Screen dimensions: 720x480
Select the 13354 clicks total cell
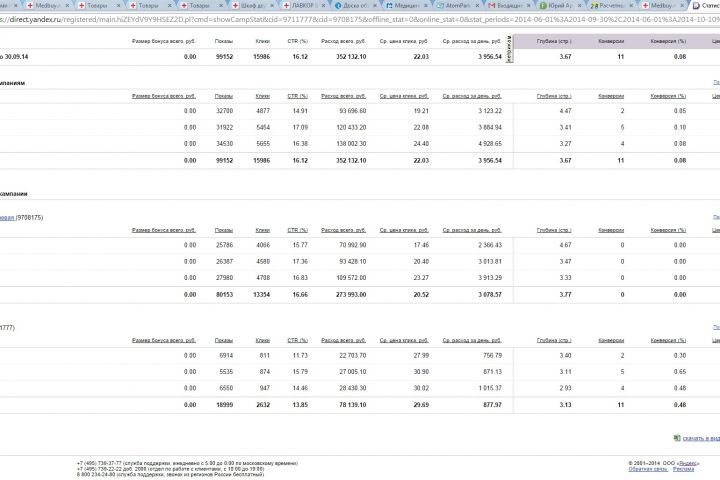[261, 295]
